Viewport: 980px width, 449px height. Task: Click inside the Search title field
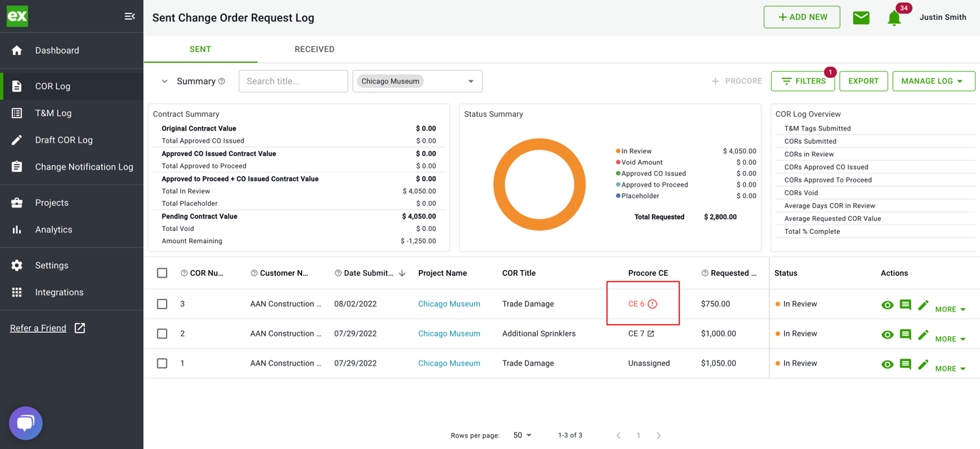293,81
